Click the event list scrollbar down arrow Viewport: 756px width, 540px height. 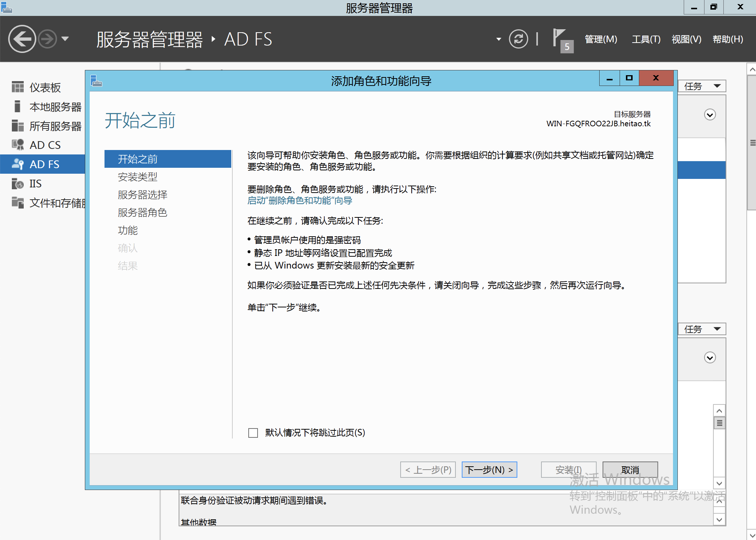pos(719,483)
